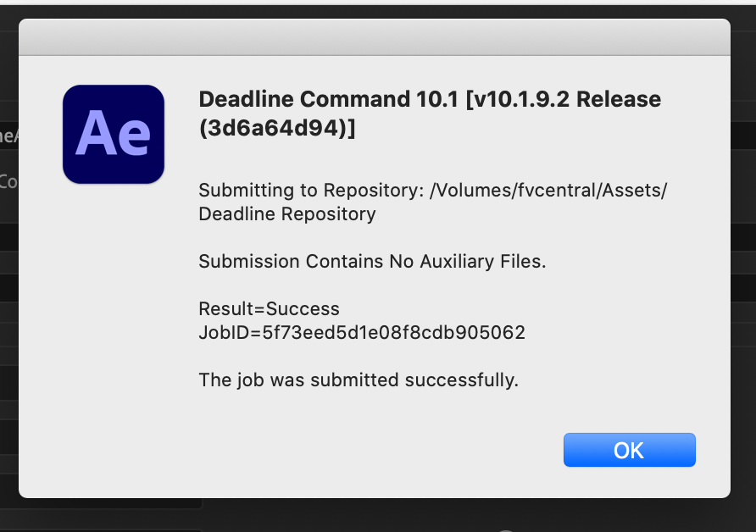This screenshot has height=532, width=756.
Task: Click the After Effects Ae app icon
Action: 114,134
